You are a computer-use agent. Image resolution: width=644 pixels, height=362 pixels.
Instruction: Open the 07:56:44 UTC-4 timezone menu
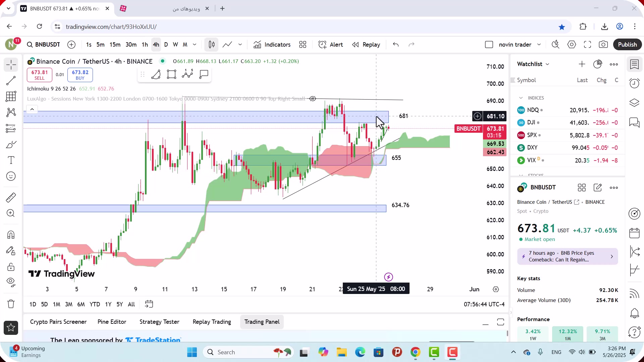[x=484, y=304]
